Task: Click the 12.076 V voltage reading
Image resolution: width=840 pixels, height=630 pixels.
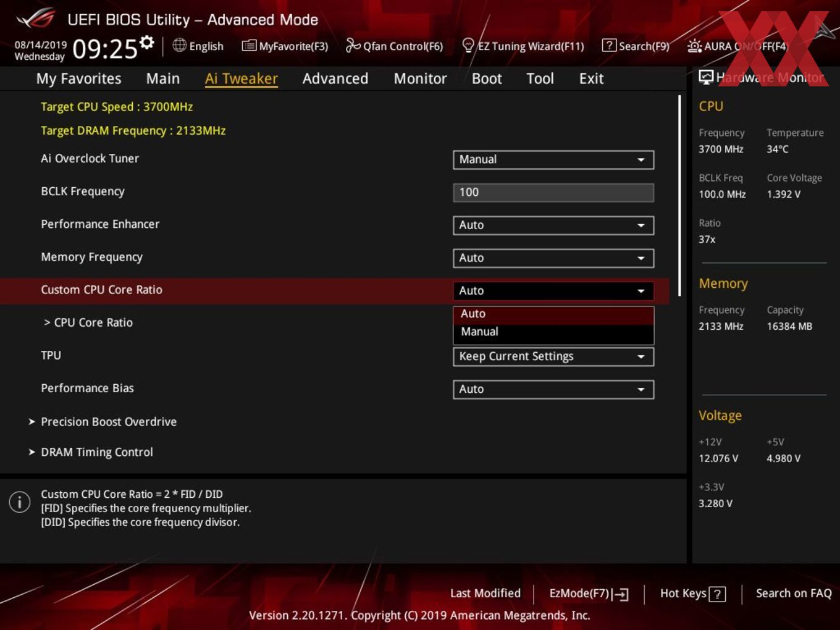Action: [718, 458]
